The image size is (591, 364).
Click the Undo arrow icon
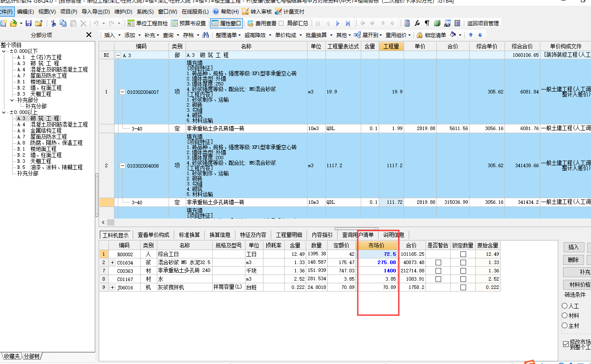[96, 23]
